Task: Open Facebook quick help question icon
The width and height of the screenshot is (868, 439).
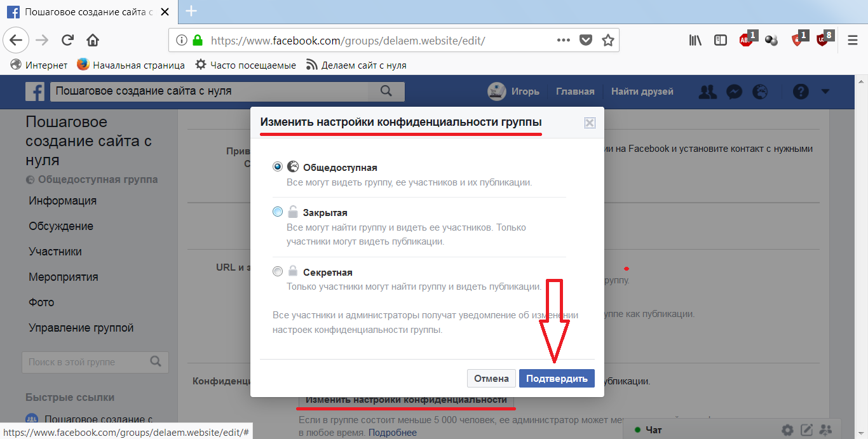Action: [x=801, y=91]
